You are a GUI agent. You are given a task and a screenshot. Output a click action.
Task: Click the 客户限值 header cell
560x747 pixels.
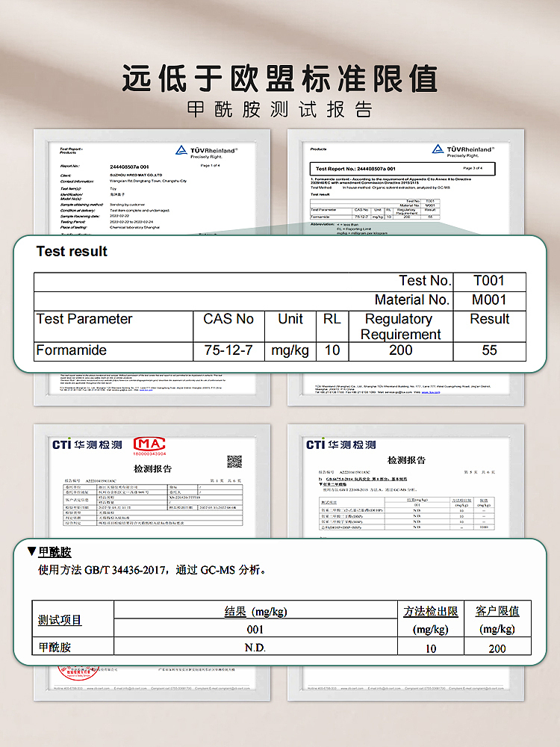[497, 619]
